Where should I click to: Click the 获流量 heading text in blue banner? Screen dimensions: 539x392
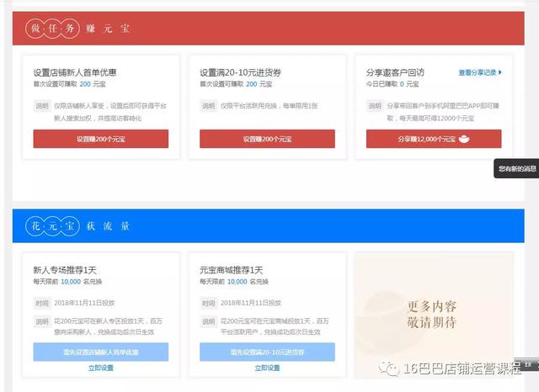coord(108,226)
